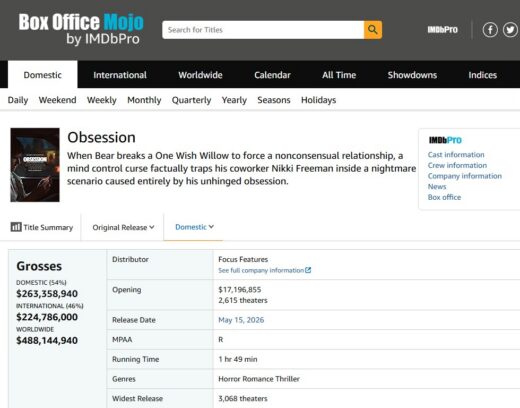Click the Focus Features distributor name
Screen dimensions: 520x408
coord(243,259)
